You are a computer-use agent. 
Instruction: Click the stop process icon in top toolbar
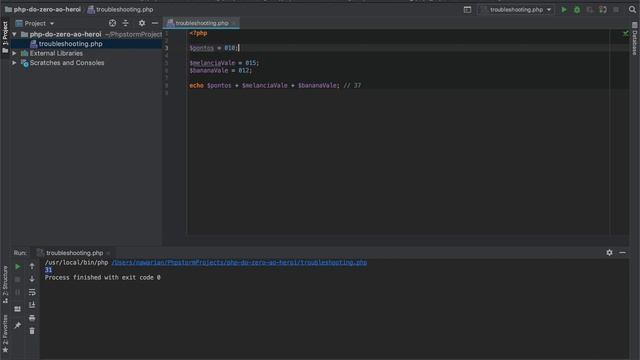point(616,9)
